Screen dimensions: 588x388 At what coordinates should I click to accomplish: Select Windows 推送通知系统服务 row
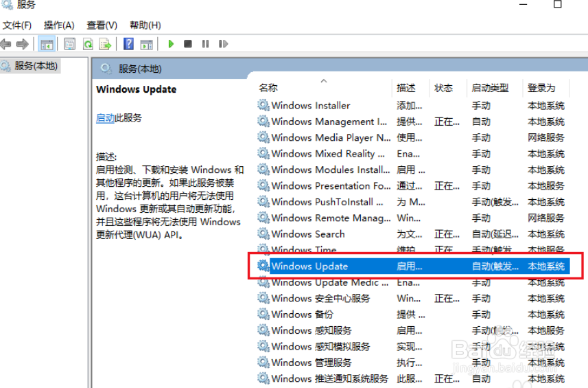(x=413, y=378)
